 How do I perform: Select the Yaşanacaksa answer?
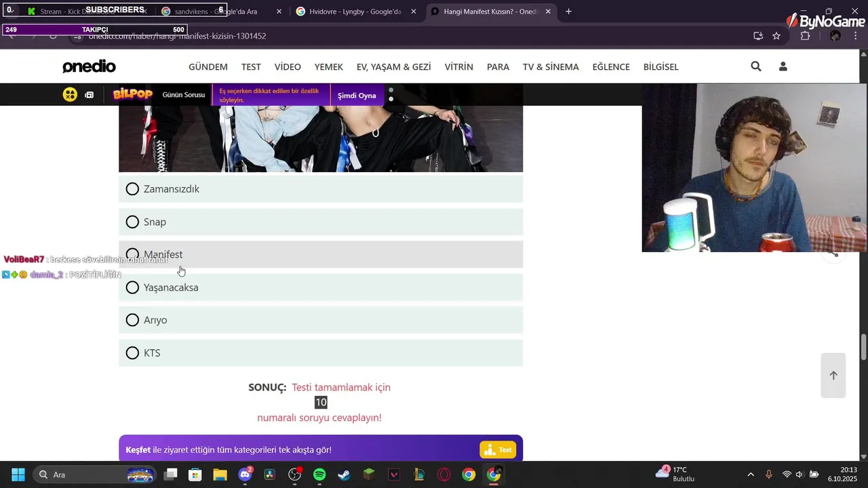point(321,287)
